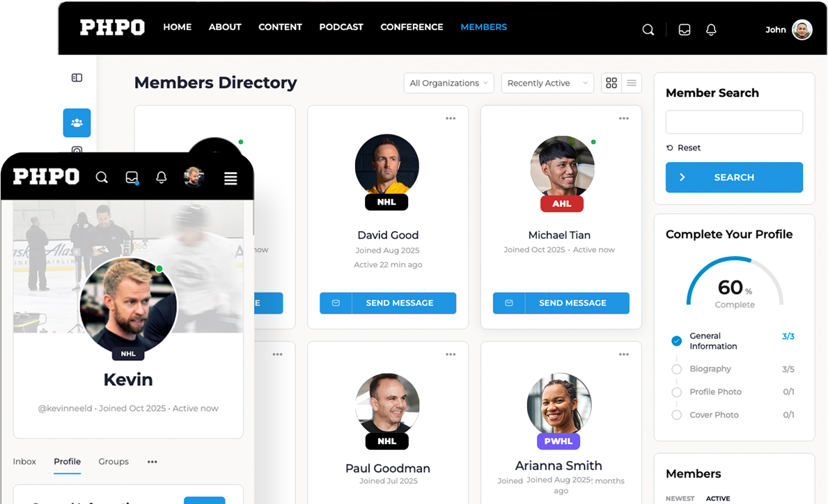Open the options menu on David Good's card
The width and height of the screenshot is (828, 504).
[451, 118]
